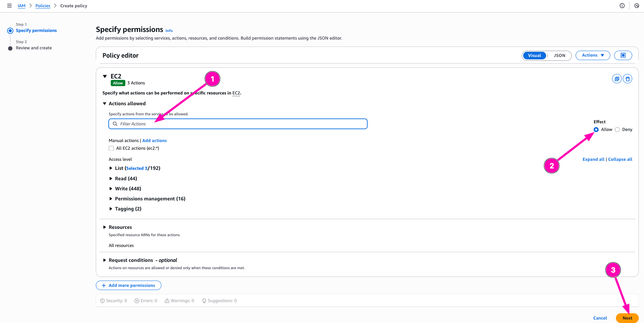This screenshot has width=644, height=323.
Task: Click the Add more permissions button
Action: tap(128, 285)
